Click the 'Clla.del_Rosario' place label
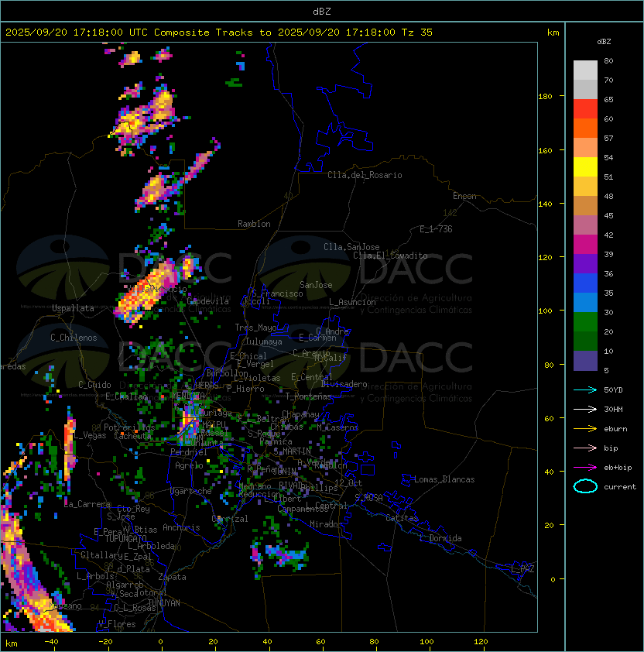Image resolution: width=644 pixels, height=652 pixels. tap(365, 175)
